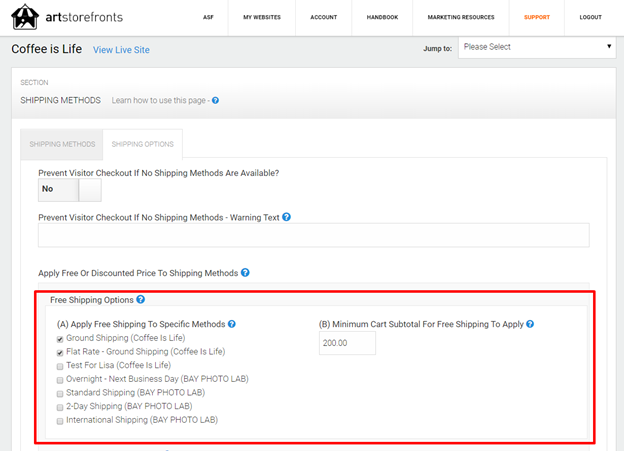Click help icon next to Warning Text label

[287, 217]
